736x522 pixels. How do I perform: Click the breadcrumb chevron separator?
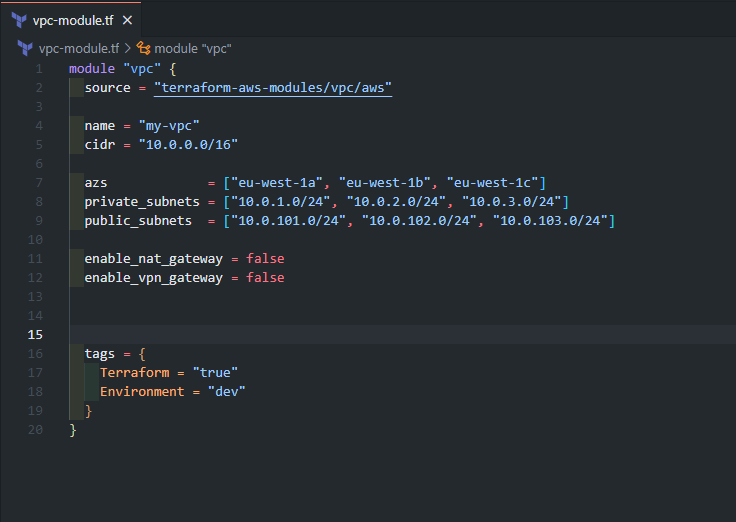pyautogui.click(x=128, y=48)
